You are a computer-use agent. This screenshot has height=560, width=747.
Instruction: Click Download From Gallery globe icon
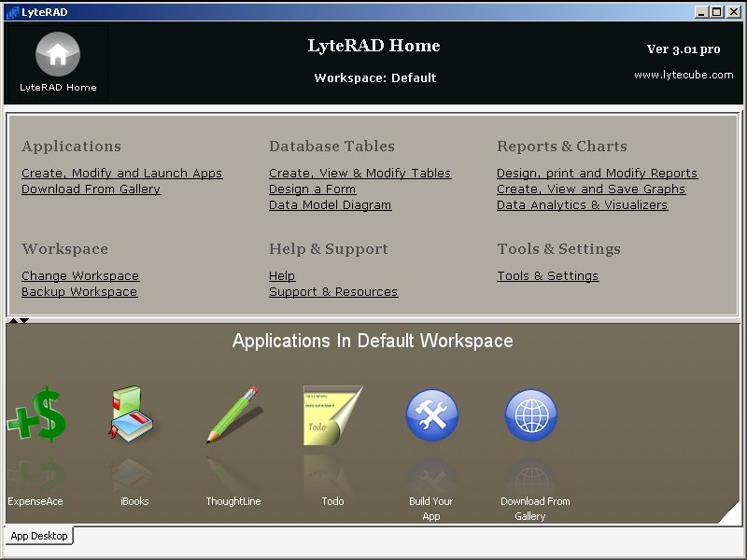pos(530,414)
